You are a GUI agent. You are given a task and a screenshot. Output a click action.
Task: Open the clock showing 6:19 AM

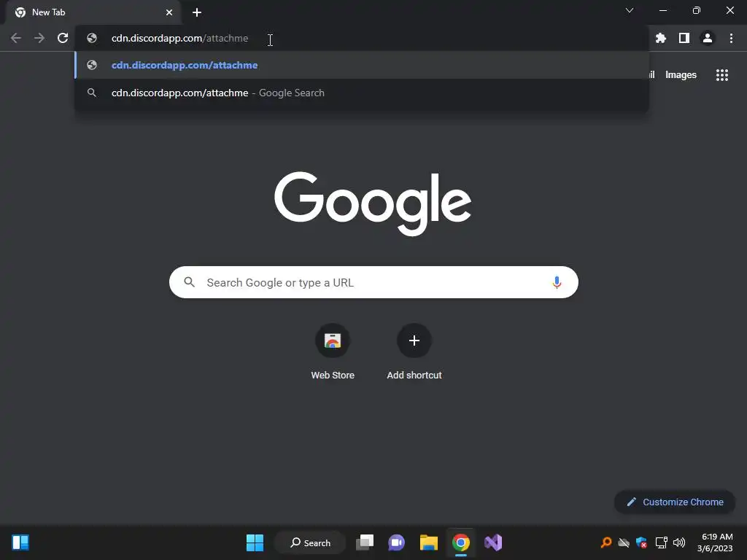(715, 542)
